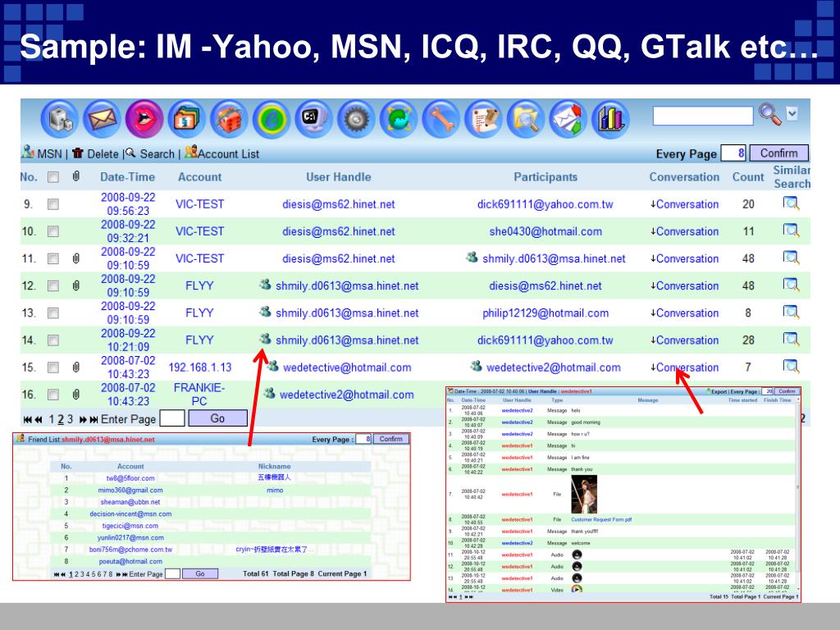Open friend list icon beside wedetective2 participant in row 15
Viewport: 840px width, 630px height.
tap(476, 365)
